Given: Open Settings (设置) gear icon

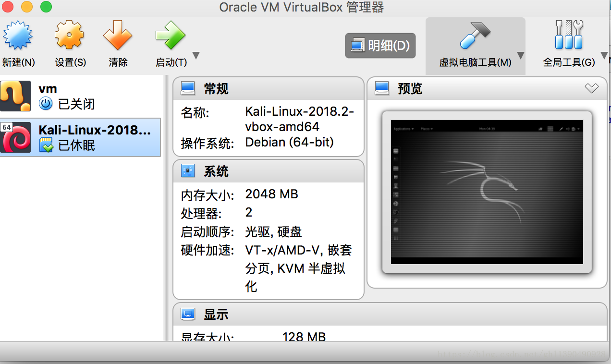Looking at the screenshot, I should click(x=70, y=35).
